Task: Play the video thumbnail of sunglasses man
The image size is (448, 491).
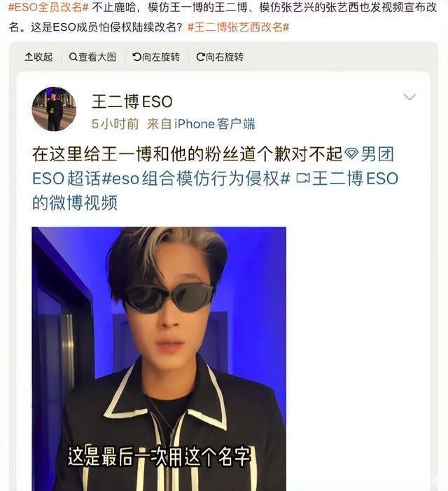Action: [159, 359]
